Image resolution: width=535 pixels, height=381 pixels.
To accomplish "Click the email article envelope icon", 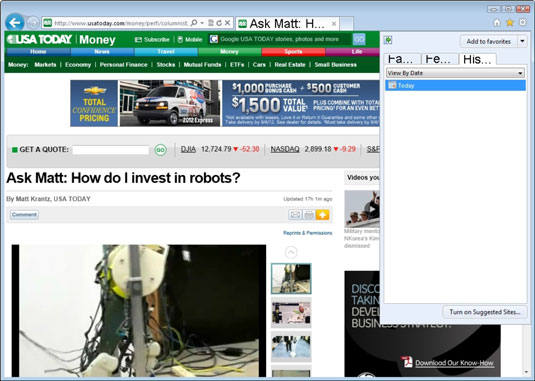I will pyautogui.click(x=295, y=215).
